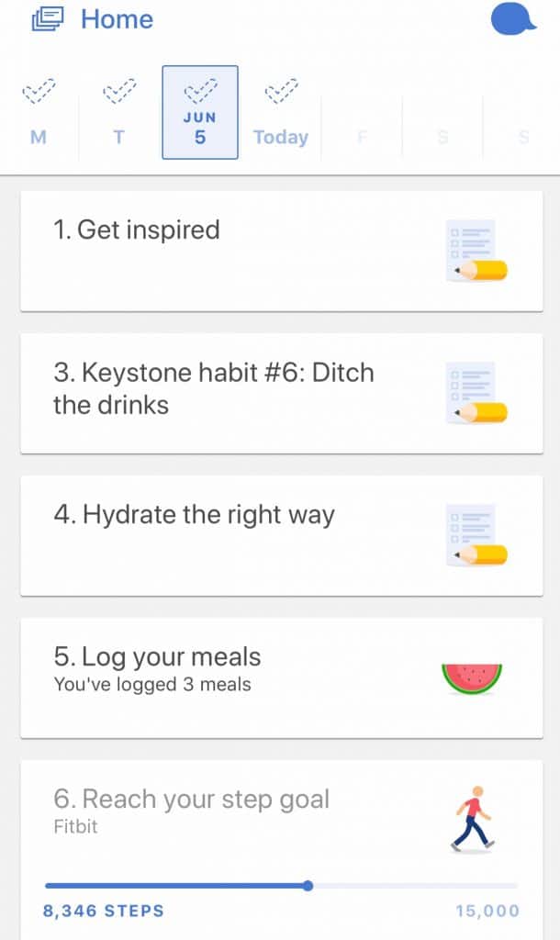The height and width of the screenshot is (940, 560).
Task: Tap the Home title text
Action: (117, 19)
